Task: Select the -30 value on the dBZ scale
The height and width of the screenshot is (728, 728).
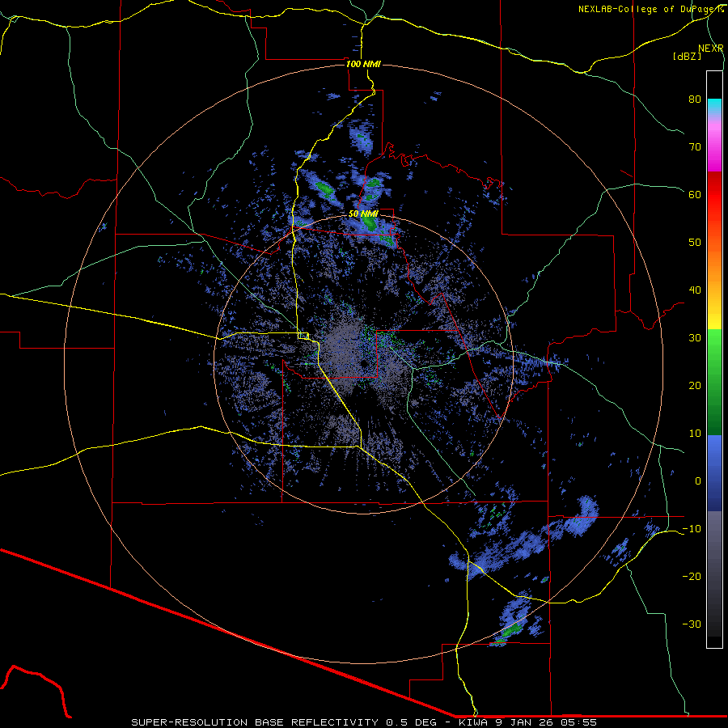Action: (692, 624)
